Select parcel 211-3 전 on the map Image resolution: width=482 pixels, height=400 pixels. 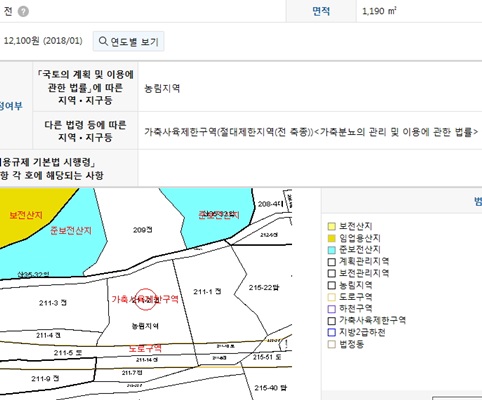53,303
